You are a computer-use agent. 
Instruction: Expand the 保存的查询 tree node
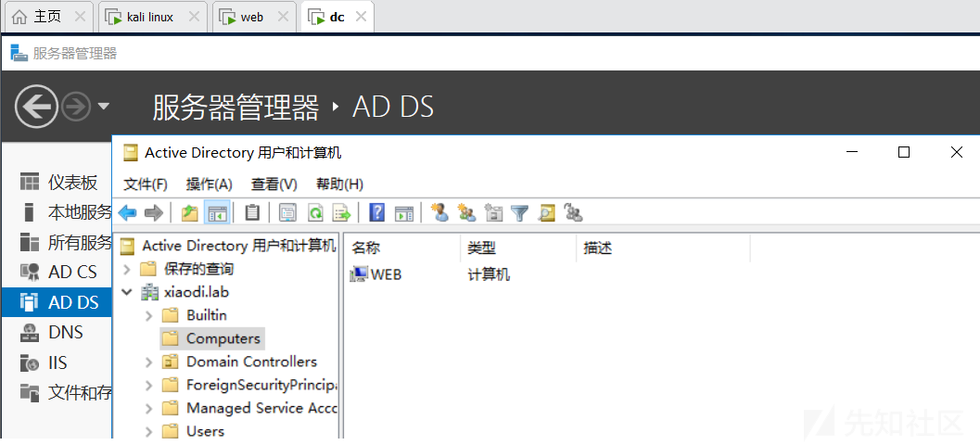(x=127, y=270)
